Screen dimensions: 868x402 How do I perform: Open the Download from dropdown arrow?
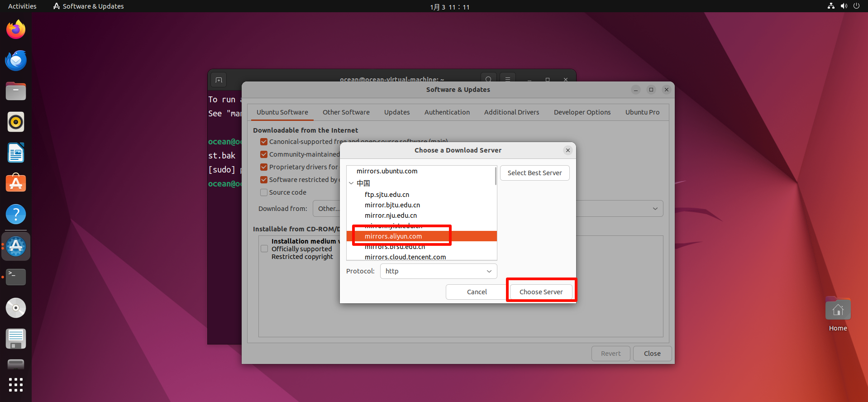click(x=655, y=209)
